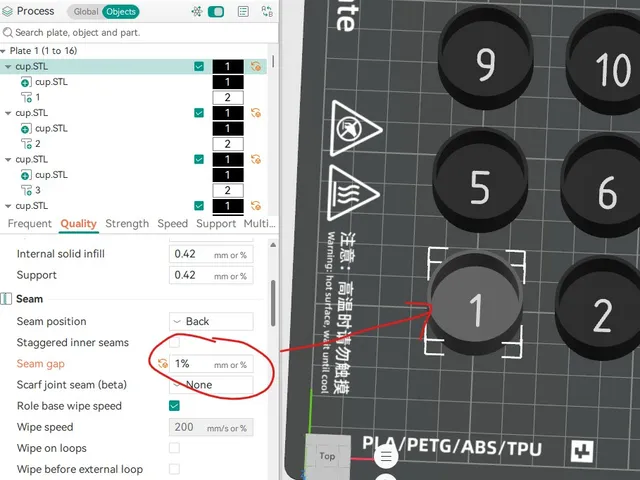Viewport: 640px width, 480px height.
Task: Click the text modifier icon beside label 2
Action: (x=26, y=144)
